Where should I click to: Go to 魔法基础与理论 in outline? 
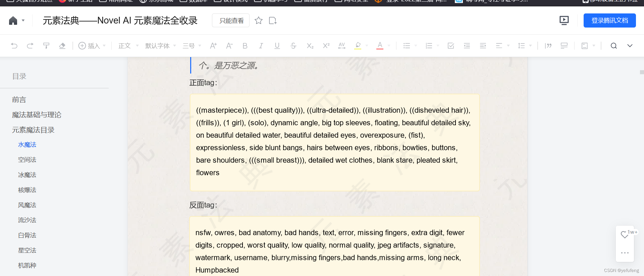37,115
